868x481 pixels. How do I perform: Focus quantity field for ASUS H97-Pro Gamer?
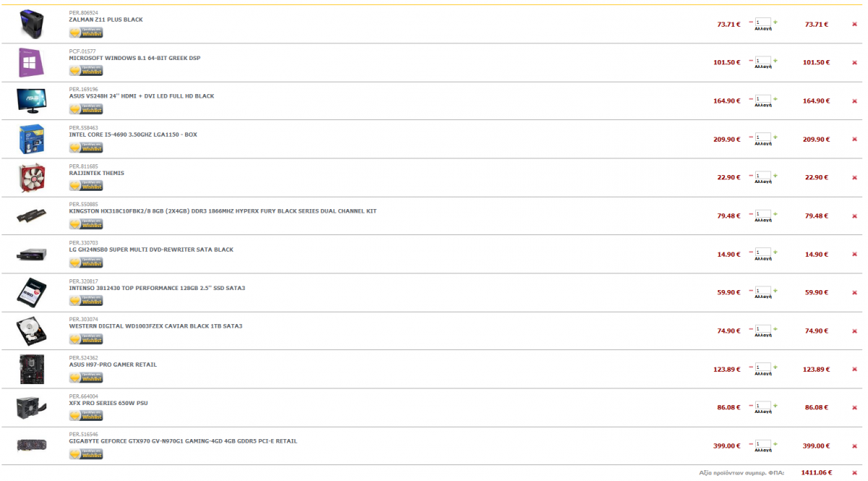pyautogui.click(x=763, y=367)
